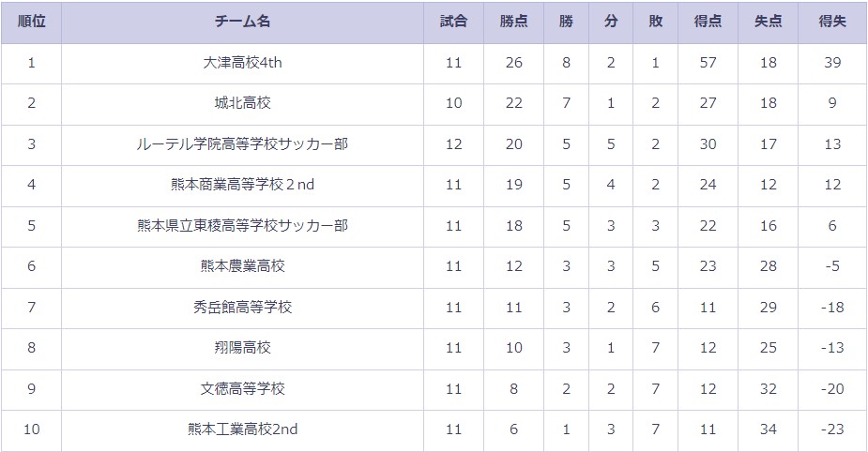Select 熊本県立東稜高等学校サッカー部 team cell

242,226
